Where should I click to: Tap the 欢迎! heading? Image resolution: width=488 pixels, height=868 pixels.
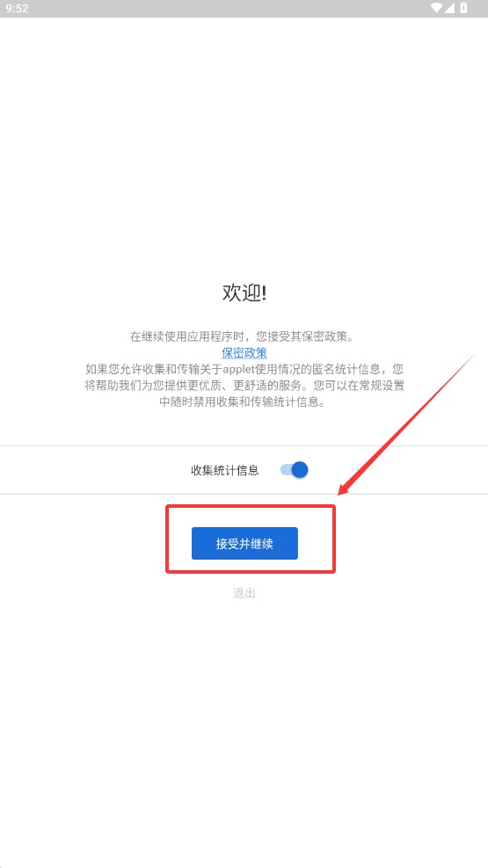click(244, 293)
